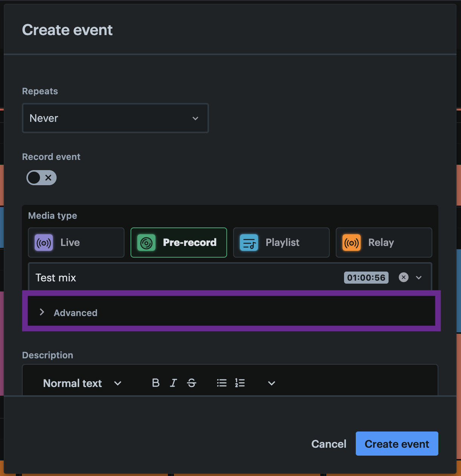Click the purple Live broadcast icon
The image size is (461, 476).
44,243
